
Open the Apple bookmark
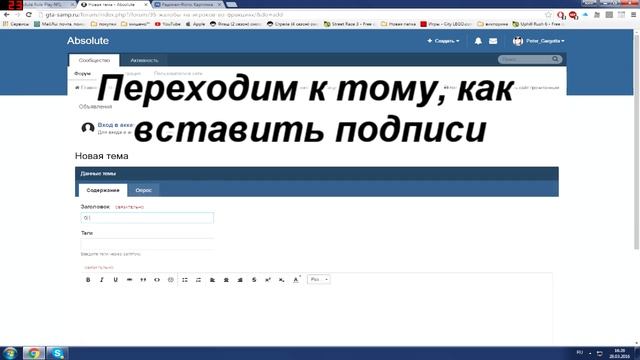point(196,24)
